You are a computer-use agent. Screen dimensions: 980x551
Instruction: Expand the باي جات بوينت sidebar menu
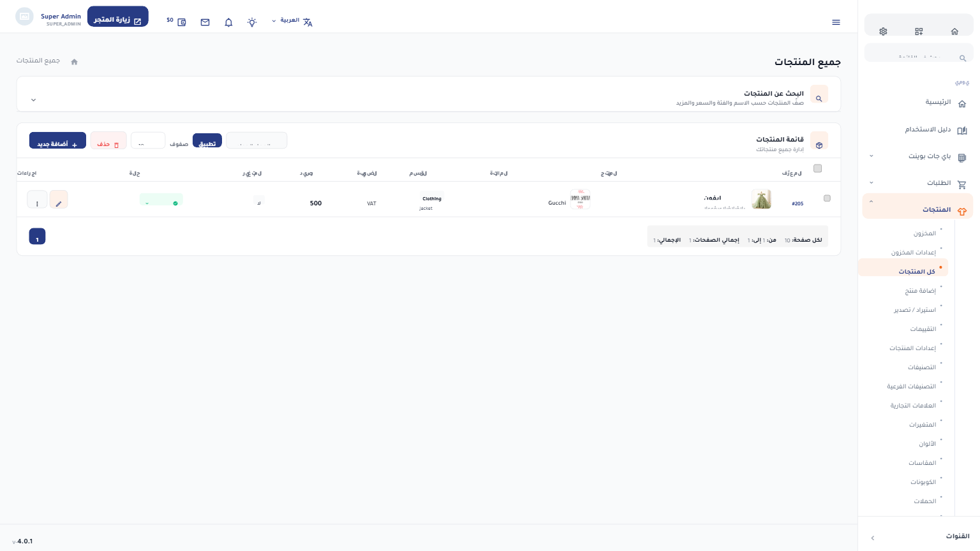pos(919,156)
